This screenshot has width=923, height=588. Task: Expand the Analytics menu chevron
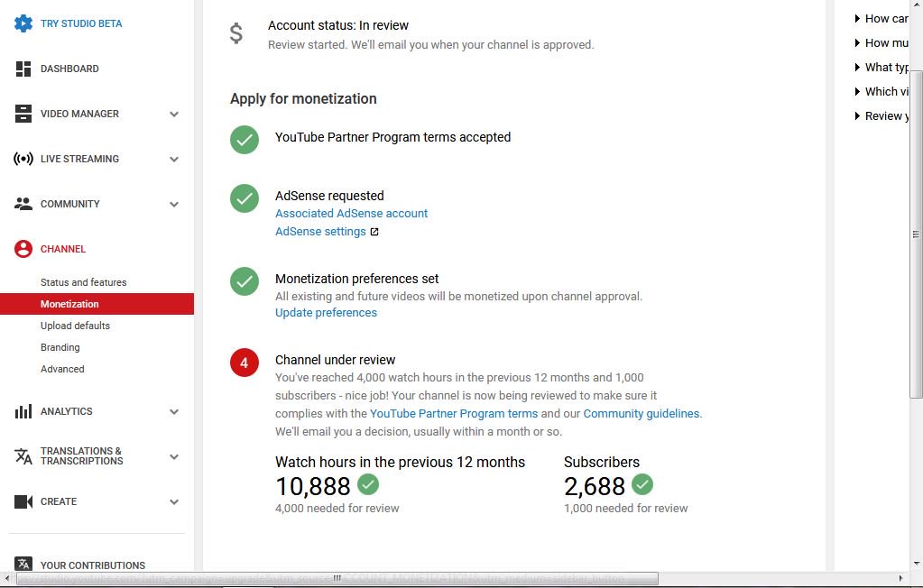click(174, 411)
